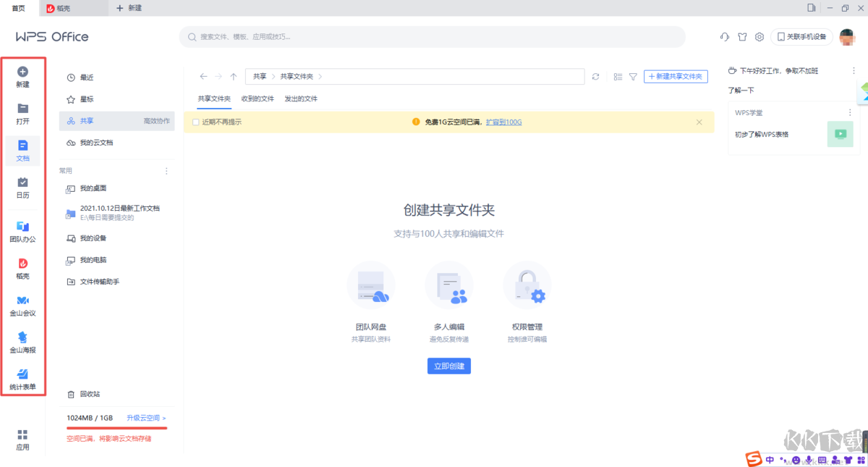This screenshot has height=467, width=868.
Task: Open the skin/theme shirt icon
Action: 742,36
